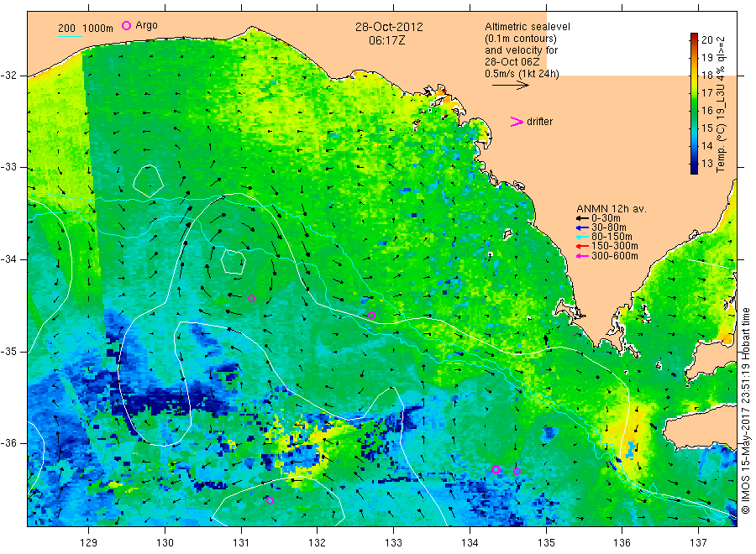Click the thin Argo marker near 134.6°E, 36.3°S

coord(517,471)
